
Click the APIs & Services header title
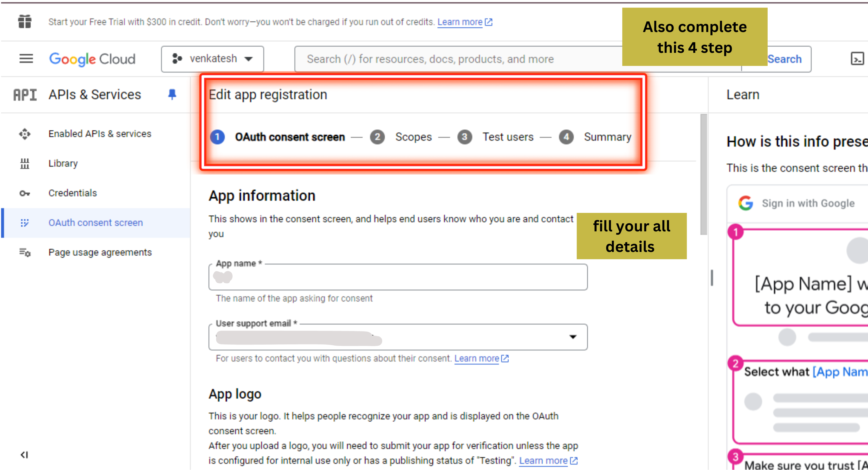pos(95,95)
